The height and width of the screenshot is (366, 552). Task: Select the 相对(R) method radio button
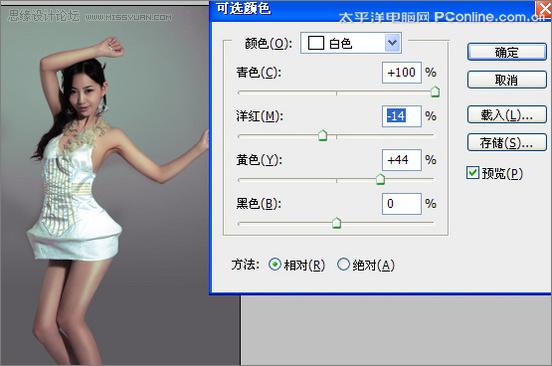coord(275,264)
